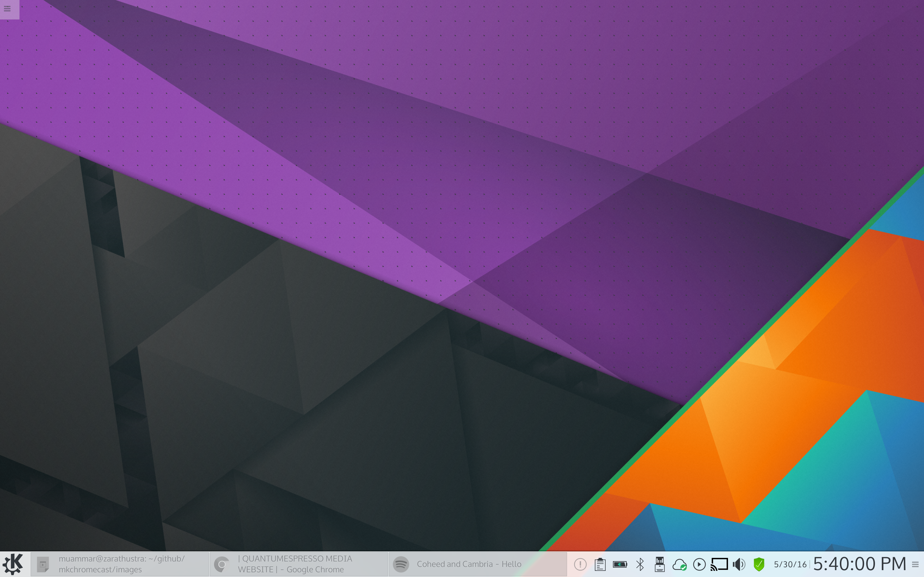Image resolution: width=924 pixels, height=577 pixels.
Task: Open the clipboard manager tray icon
Action: 600,564
